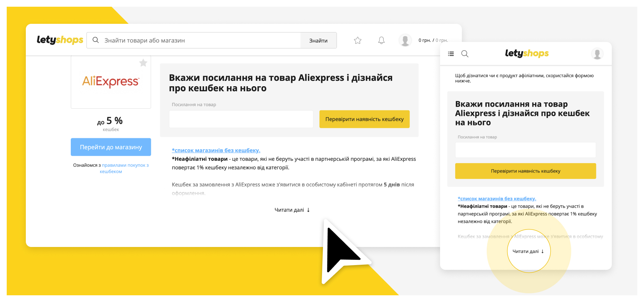Click mobile text 'Щоб дізнатися чи є продукт афіліатним'
This screenshot has height=302, width=644.
(524, 78)
